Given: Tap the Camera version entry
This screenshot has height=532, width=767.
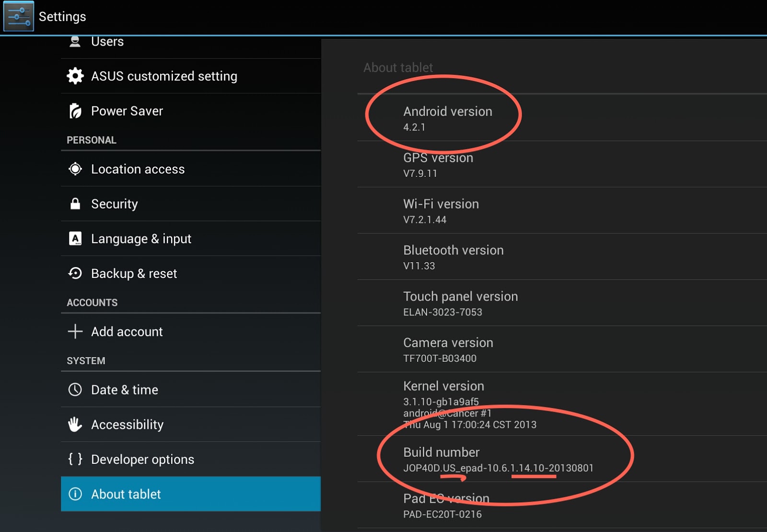Looking at the screenshot, I should pos(448,349).
